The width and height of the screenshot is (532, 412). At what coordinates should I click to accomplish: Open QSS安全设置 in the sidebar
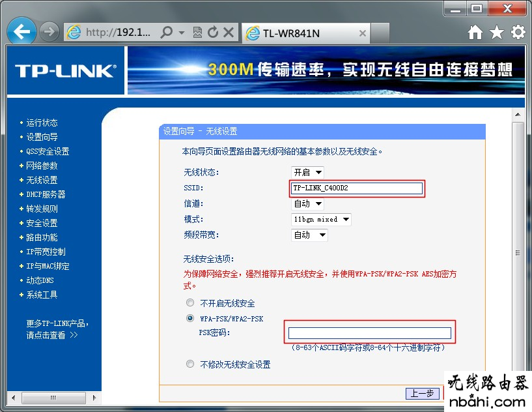click(x=48, y=151)
